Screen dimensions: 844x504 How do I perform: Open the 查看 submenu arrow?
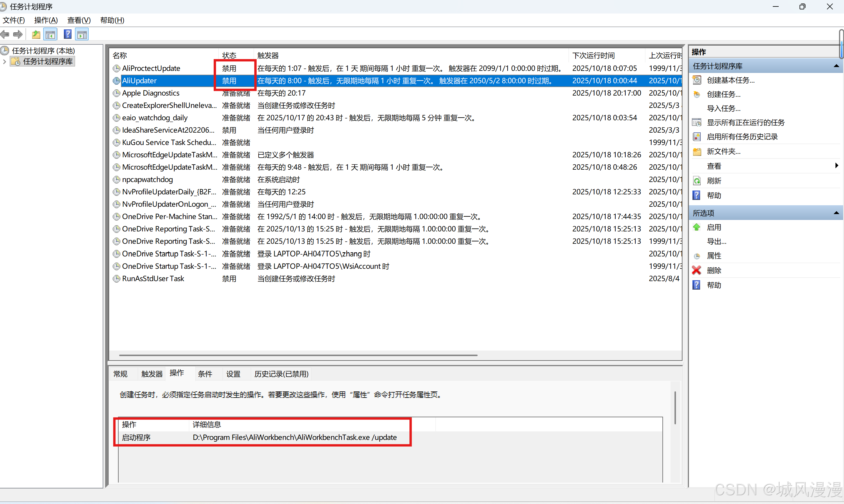(x=836, y=166)
